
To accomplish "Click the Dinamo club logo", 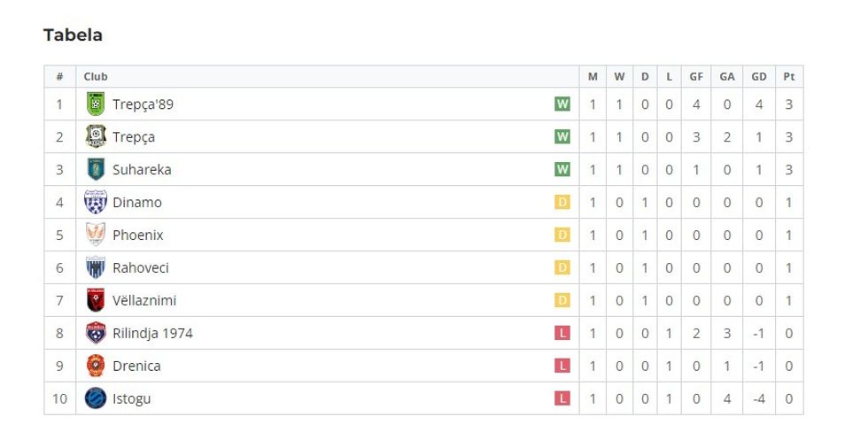I will click(x=95, y=203).
